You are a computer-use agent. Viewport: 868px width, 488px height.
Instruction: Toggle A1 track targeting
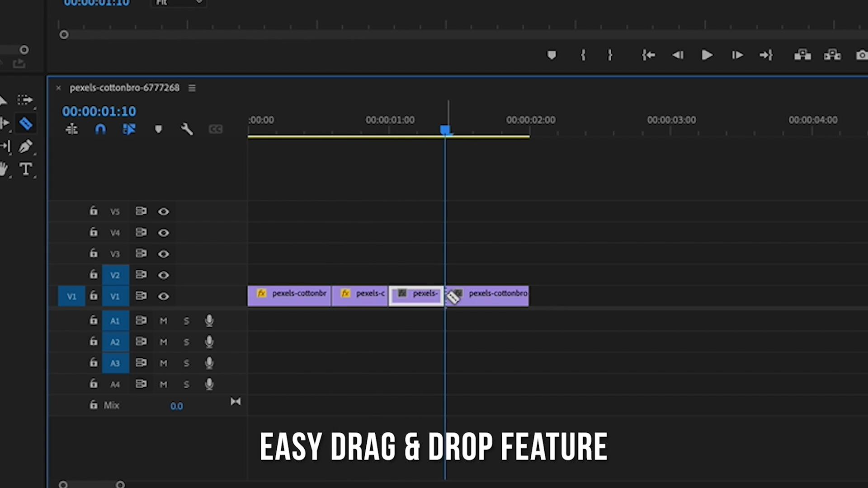115,321
